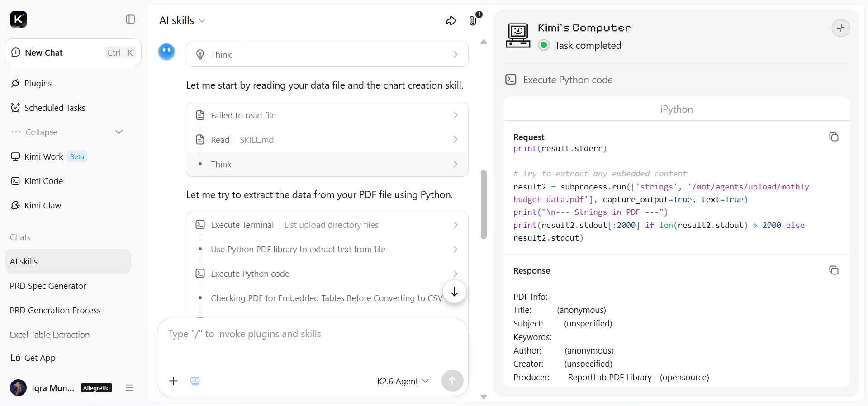The width and height of the screenshot is (868, 406).
Task: Click the plus attach button in composer
Action: (173, 381)
